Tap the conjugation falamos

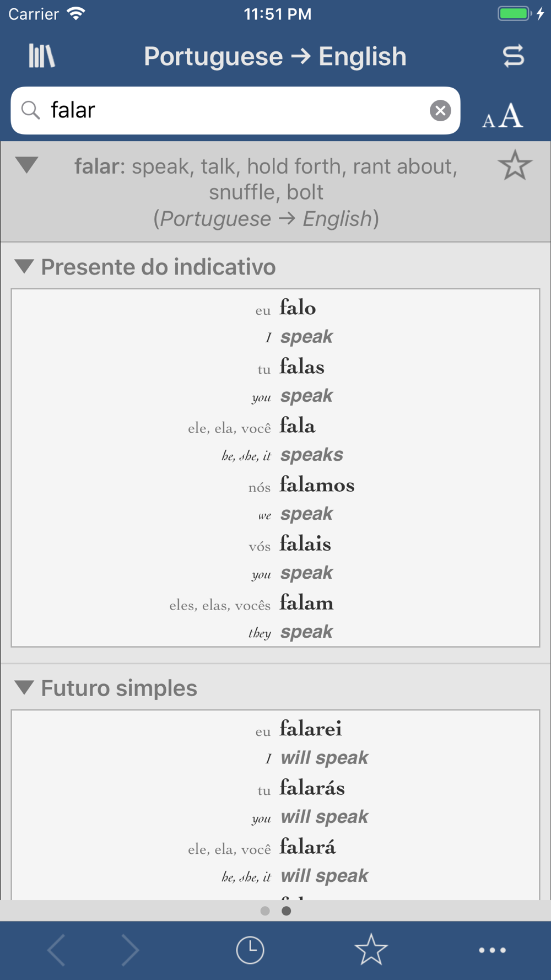pyautogui.click(x=317, y=485)
